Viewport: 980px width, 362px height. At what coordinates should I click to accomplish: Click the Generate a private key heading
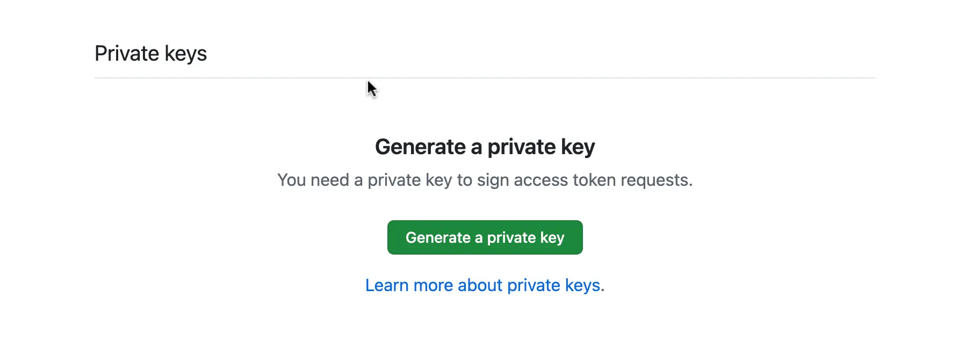(485, 146)
